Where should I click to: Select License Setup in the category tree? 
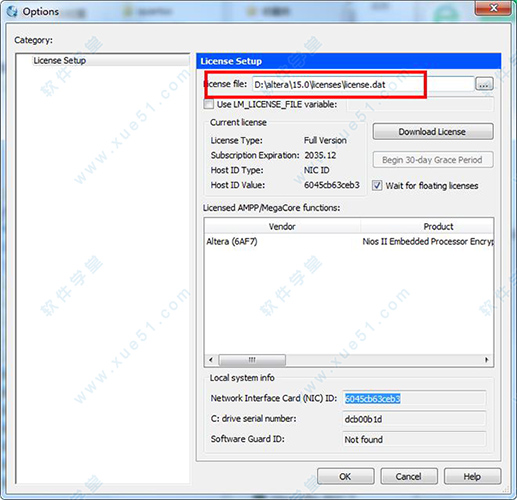pyautogui.click(x=60, y=61)
